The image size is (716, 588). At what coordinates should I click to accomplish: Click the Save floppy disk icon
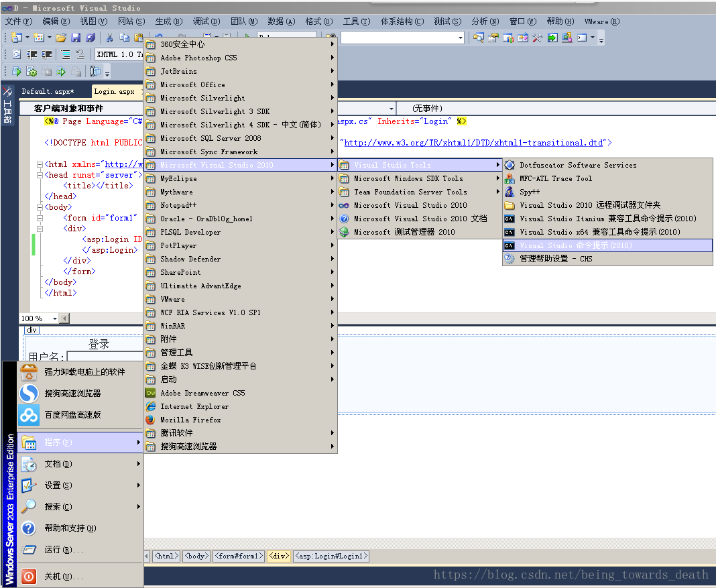(x=76, y=38)
